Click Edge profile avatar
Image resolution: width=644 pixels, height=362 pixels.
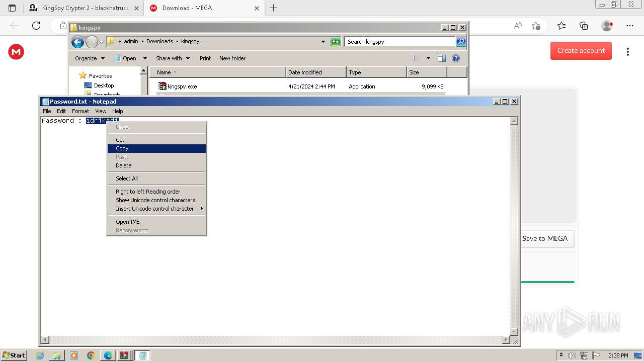coord(607,26)
